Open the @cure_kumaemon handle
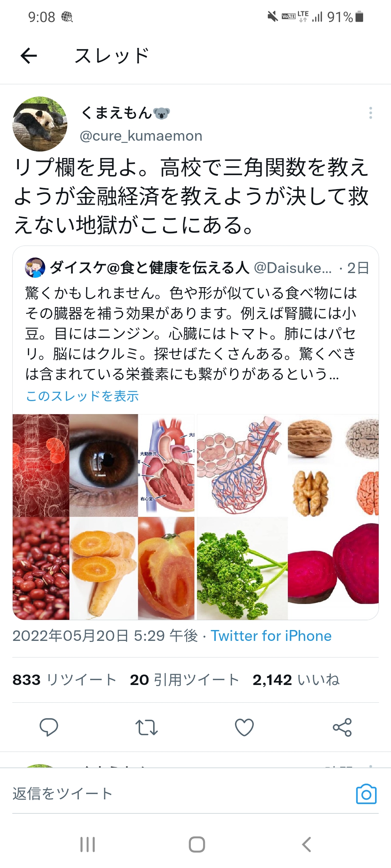 141,136
